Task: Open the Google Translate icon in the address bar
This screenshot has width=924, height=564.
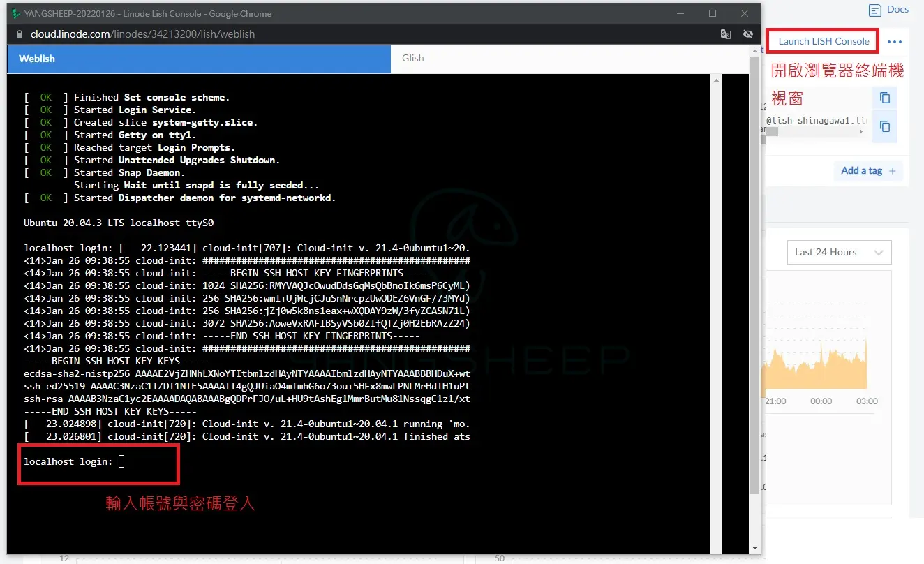Action: pos(726,34)
